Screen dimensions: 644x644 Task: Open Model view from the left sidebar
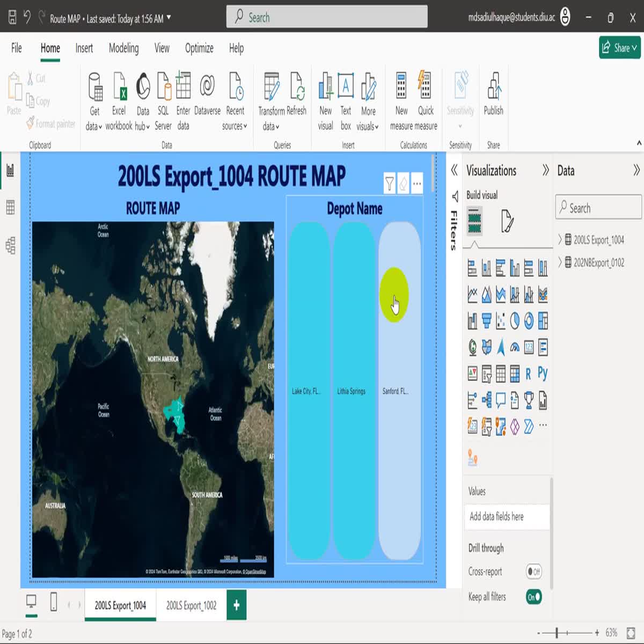click(10, 246)
